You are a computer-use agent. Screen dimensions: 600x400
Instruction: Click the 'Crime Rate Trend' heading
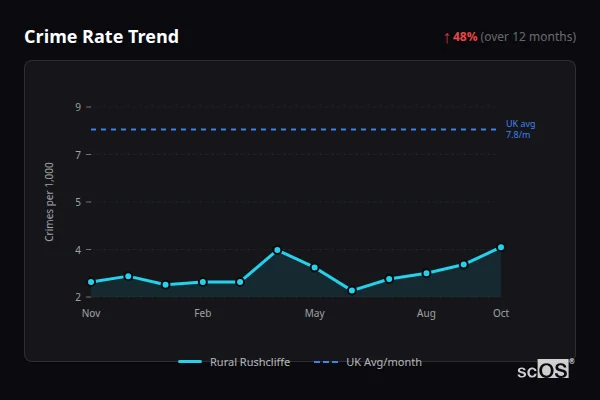pos(101,37)
